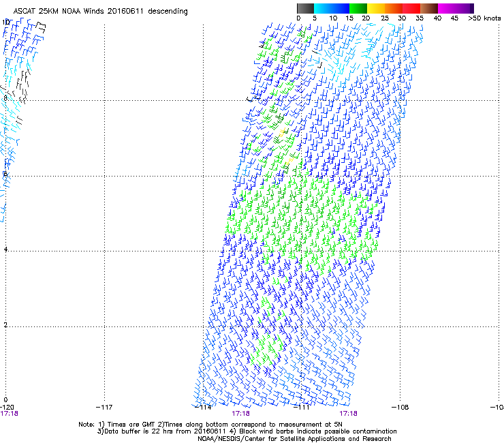Click the longitude label '-108'
This screenshot has width=504, height=443.
400,408
